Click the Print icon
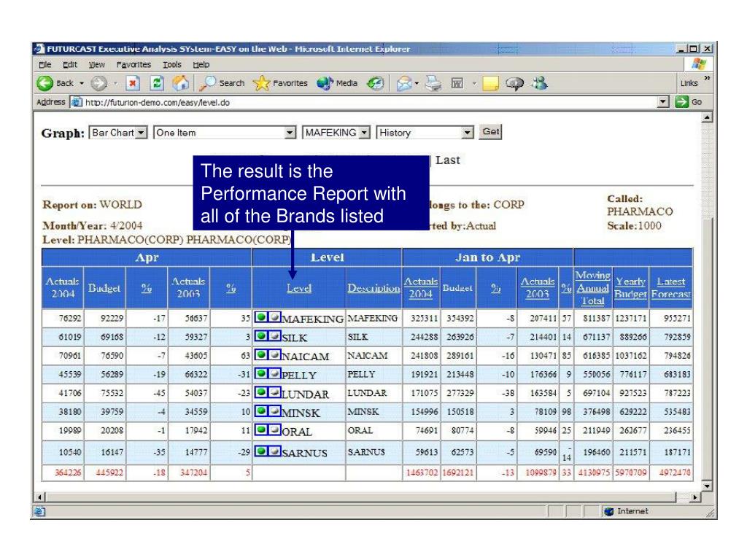This screenshot has width=747, height=560. [433, 83]
